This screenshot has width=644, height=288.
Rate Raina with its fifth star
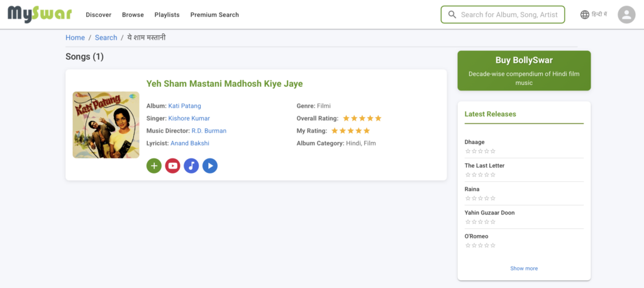click(x=493, y=198)
